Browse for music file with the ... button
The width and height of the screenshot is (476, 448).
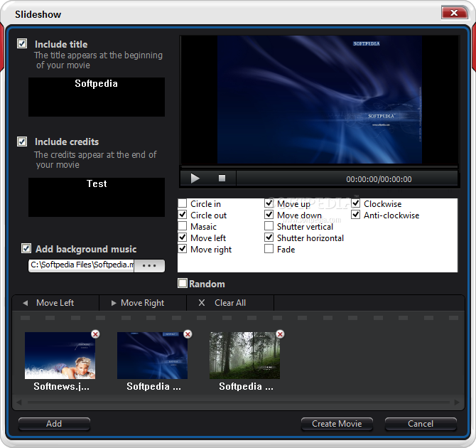pos(149,266)
